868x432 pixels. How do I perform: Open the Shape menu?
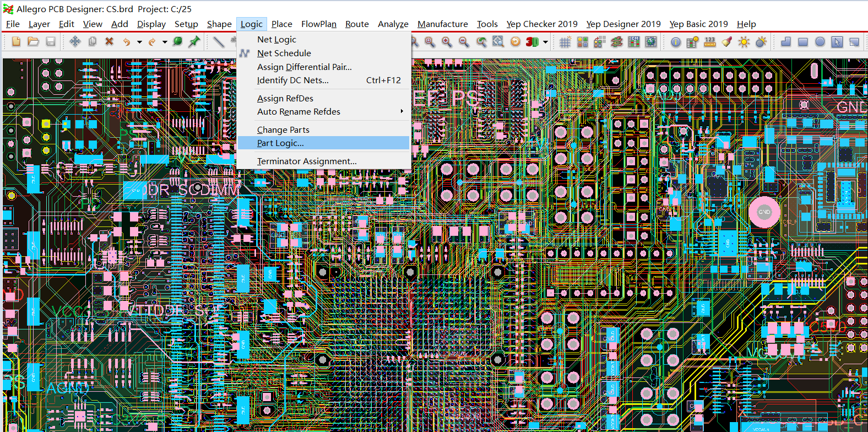(x=219, y=24)
